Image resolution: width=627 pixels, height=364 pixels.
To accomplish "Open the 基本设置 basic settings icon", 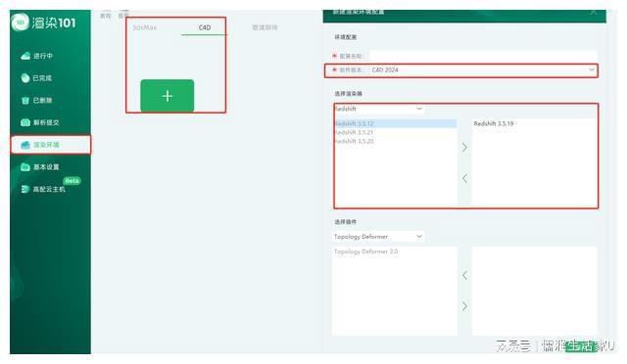I will (x=25, y=167).
